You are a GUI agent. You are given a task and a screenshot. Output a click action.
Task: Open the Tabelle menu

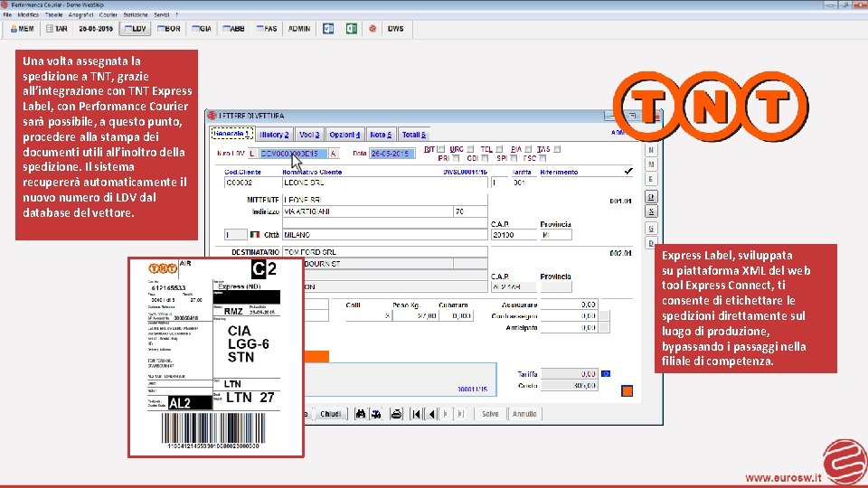53,14
